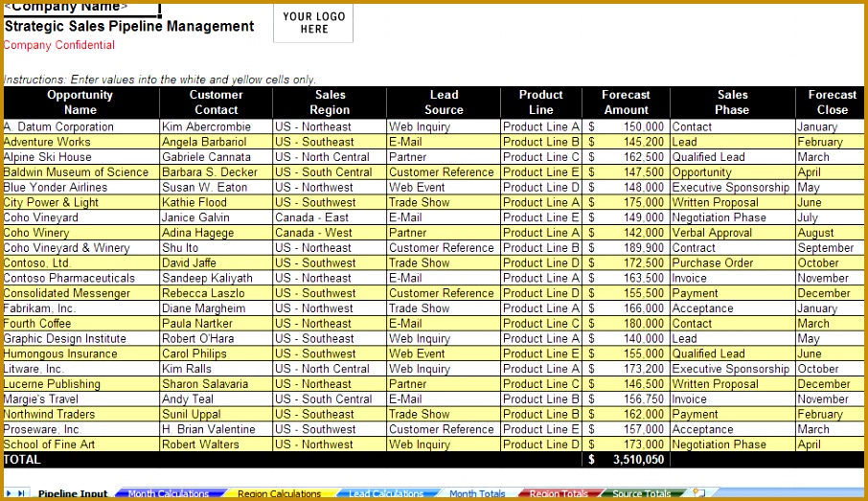
Task: Click the last sheet navigation arrow
Action: point(21,493)
